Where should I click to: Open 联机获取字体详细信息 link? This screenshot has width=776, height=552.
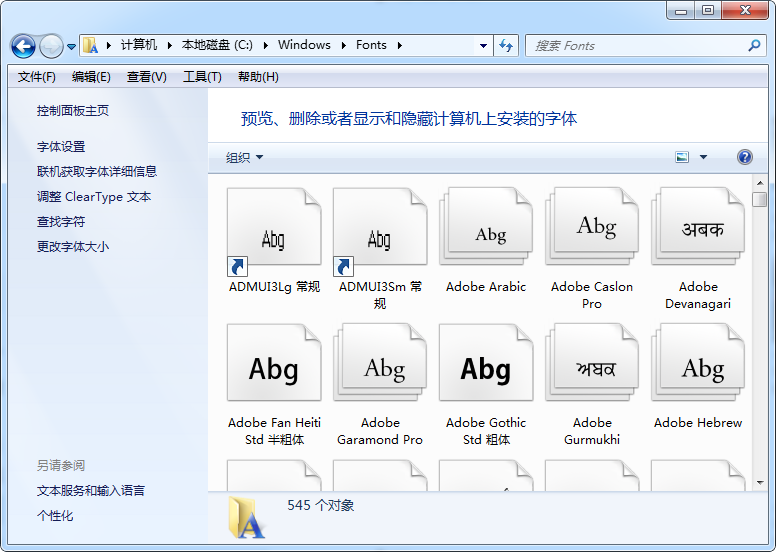tap(97, 171)
